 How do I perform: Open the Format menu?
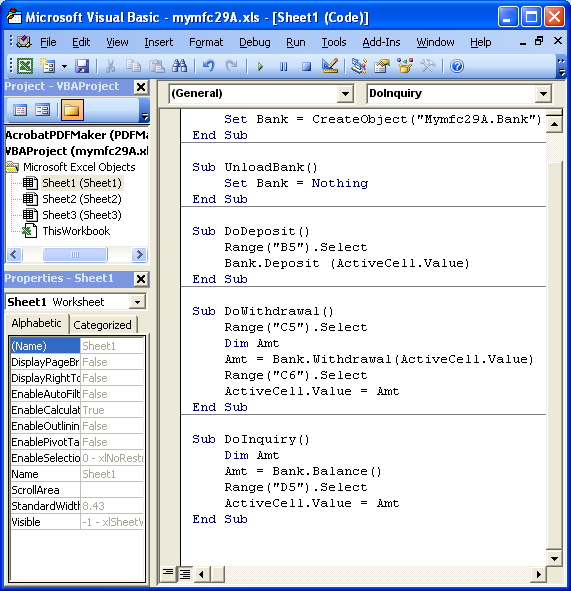click(206, 42)
